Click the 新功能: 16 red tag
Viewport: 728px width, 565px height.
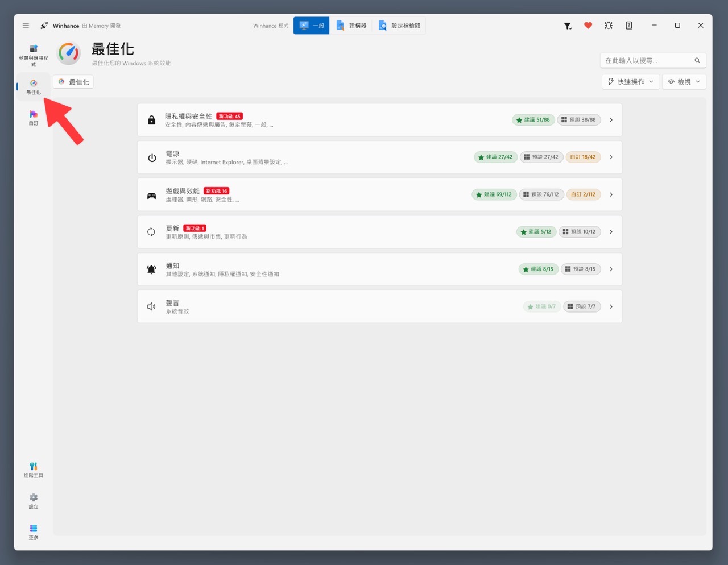pos(217,191)
